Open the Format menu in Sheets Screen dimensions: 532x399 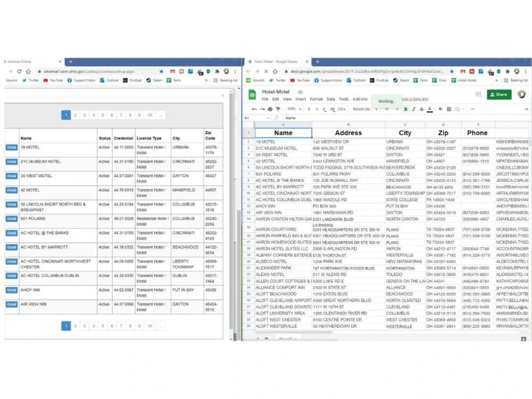click(316, 99)
